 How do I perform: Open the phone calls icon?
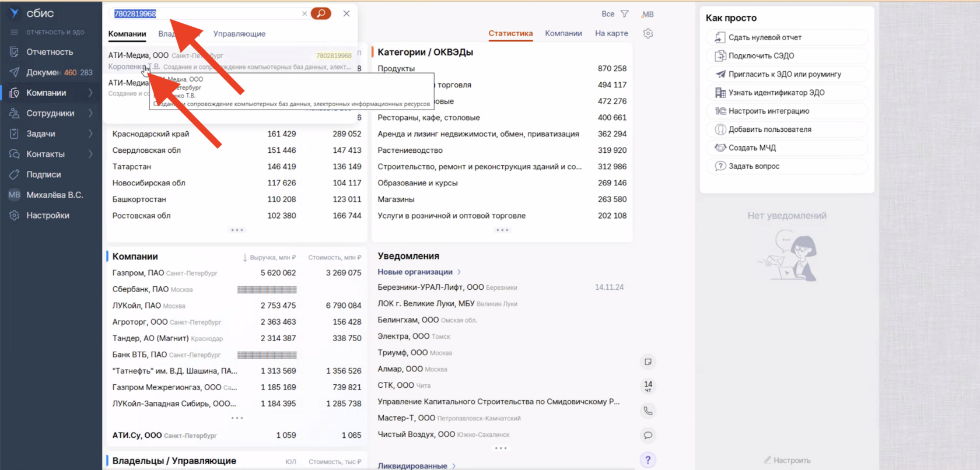pyautogui.click(x=647, y=411)
